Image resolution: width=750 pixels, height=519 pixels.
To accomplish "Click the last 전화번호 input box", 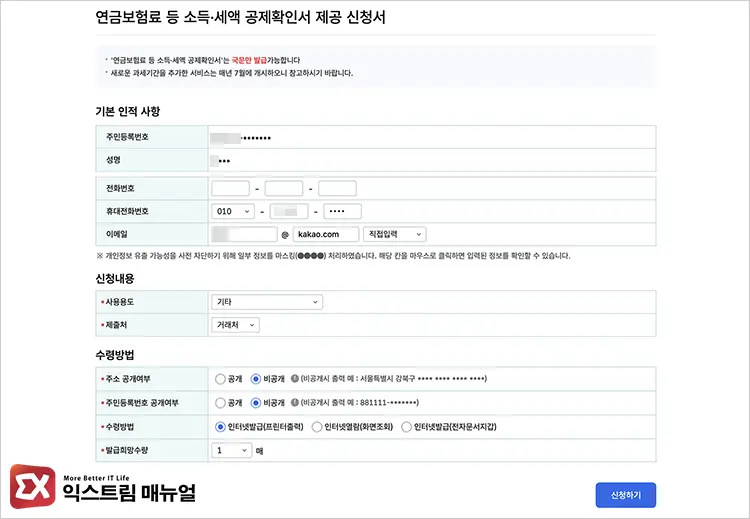I will point(337,188).
